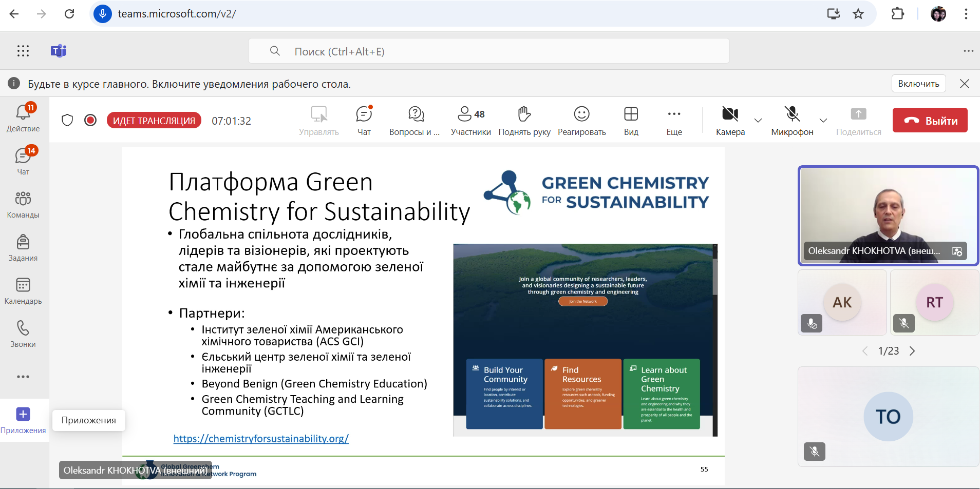Leave the meeting with Выйти button
Viewport: 980px width, 489px height.
(930, 120)
